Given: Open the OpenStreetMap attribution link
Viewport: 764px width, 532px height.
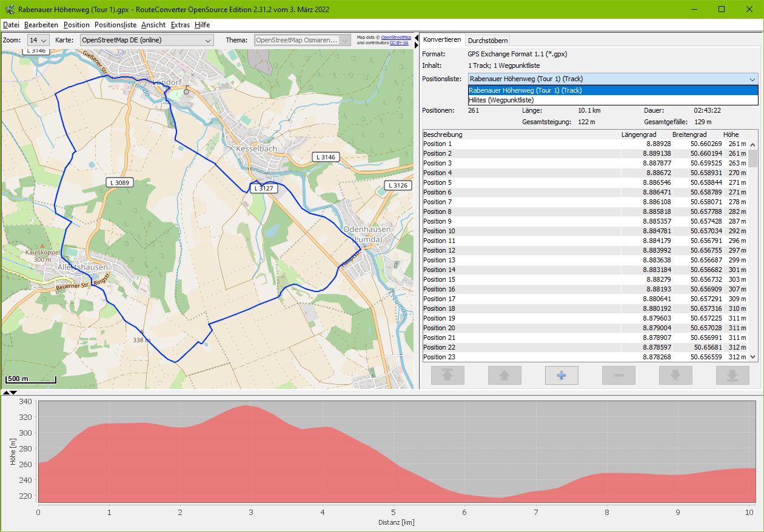Looking at the screenshot, I should tap(396, 37).
